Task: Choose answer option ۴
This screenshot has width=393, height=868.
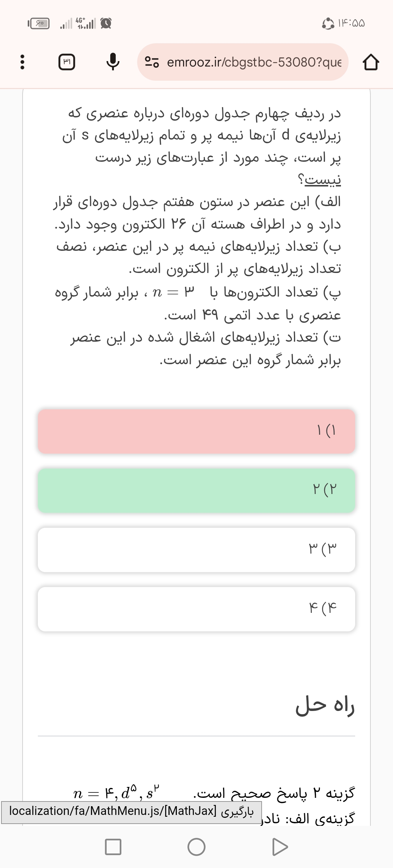Action: point(196,609)
